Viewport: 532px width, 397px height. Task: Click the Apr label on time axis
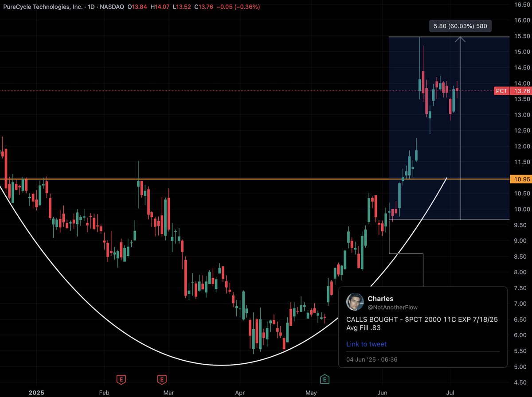[240, 392]
